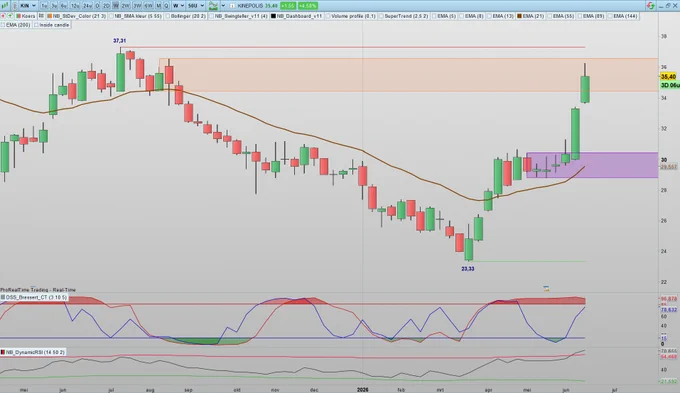Toggle the EMA (55) indicator
680x393 pixels.
(561, 16)
